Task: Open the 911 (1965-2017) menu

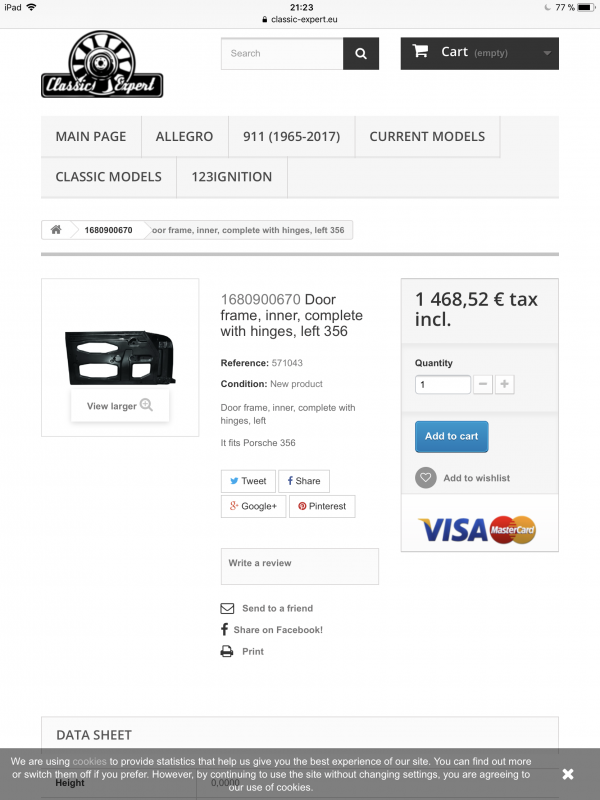Action: pyautogui.click(x=291, y=137)
